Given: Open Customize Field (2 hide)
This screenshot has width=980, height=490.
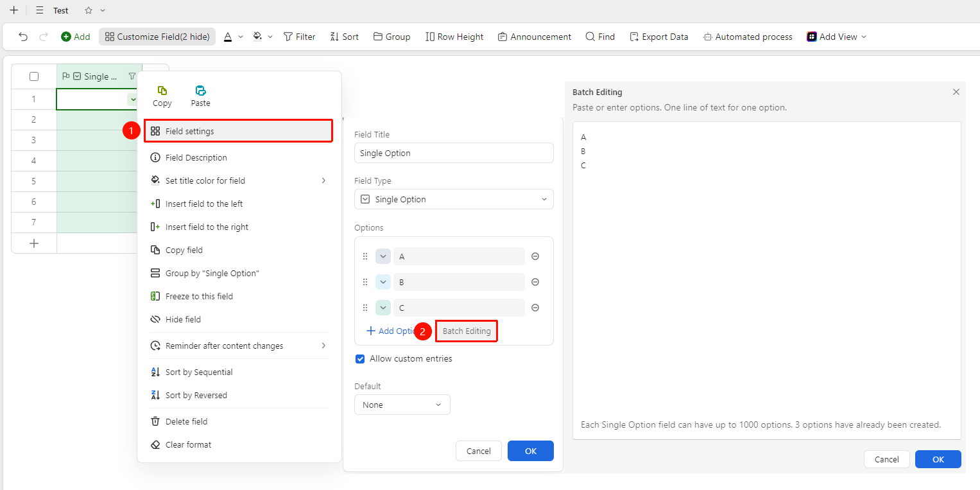Looking at the screenshot, I should (157, 37).
